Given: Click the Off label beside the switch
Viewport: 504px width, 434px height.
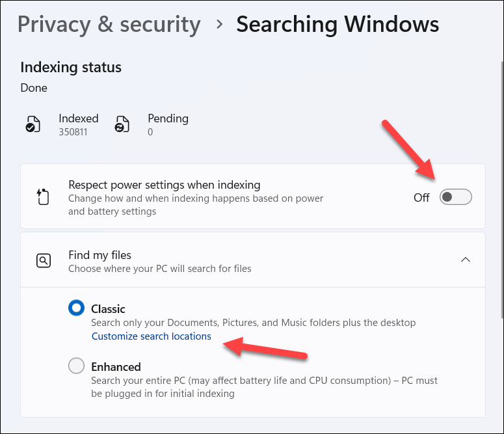Looking at the screenshot, I should pos(421,197).
